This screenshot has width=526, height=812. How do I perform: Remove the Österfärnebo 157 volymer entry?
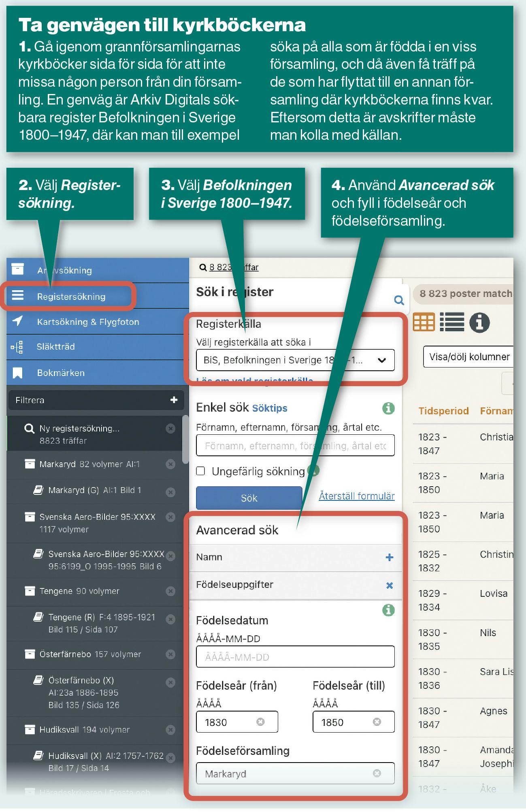tap(171, 654)
